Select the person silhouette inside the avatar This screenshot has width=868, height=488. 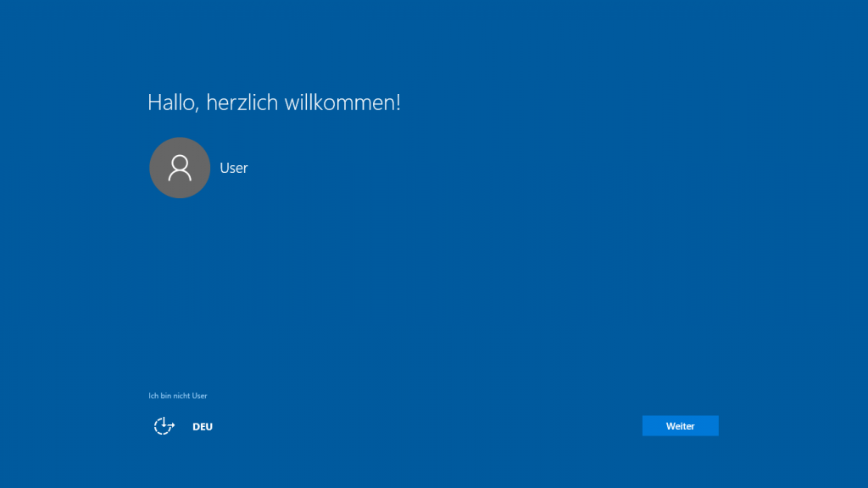[180, 168]
